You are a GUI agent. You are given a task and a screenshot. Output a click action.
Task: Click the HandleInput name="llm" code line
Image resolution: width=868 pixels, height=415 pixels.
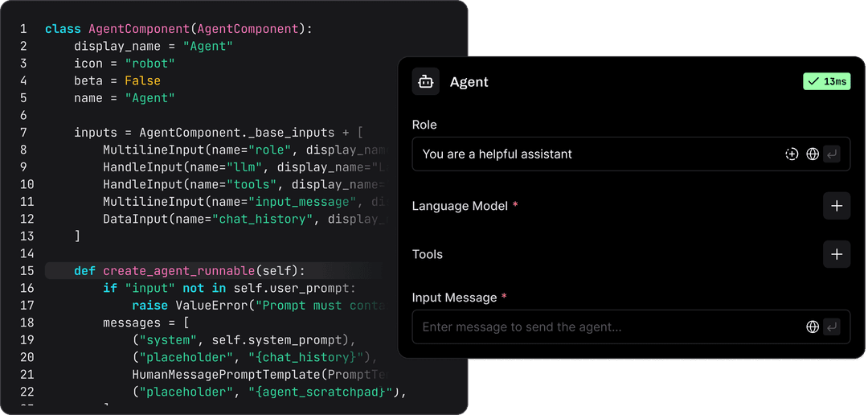tap(247, 166)
